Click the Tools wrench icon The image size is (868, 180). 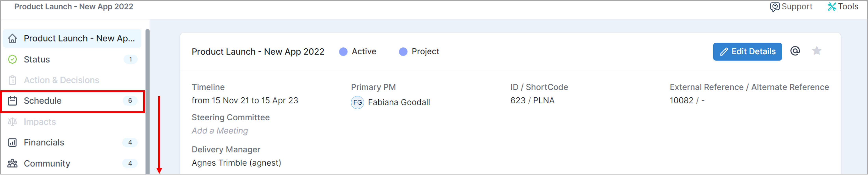click(832, 7)
